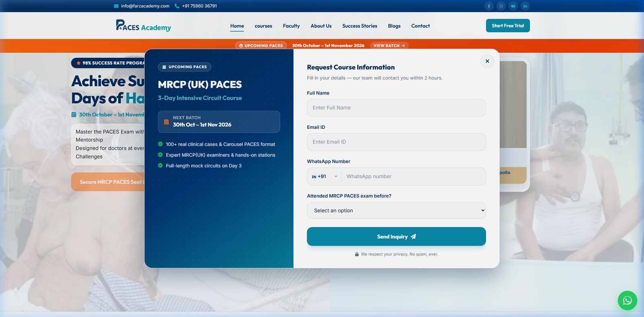
Task: Click the 'Fill in your details' description text
Action: pyautogui.click(x=375, y=78)
